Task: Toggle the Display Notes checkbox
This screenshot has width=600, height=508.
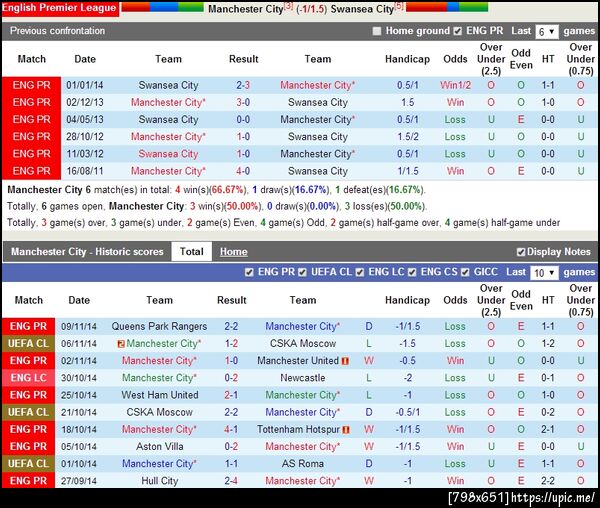Action: click(x=520, y=252)
